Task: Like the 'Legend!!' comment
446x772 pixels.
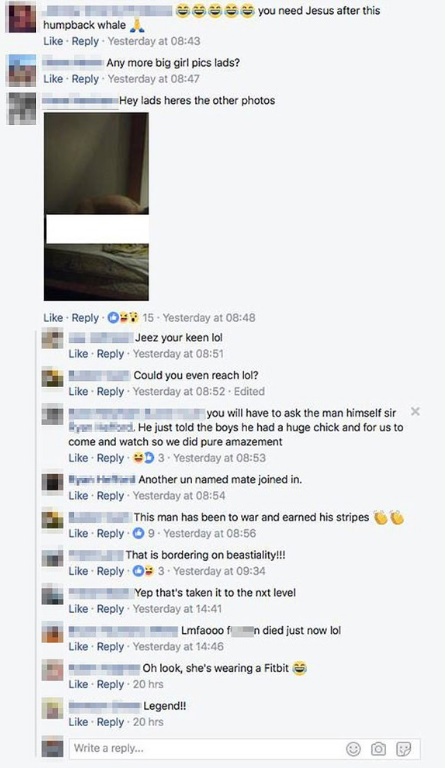Action: (x=78, y=722)
